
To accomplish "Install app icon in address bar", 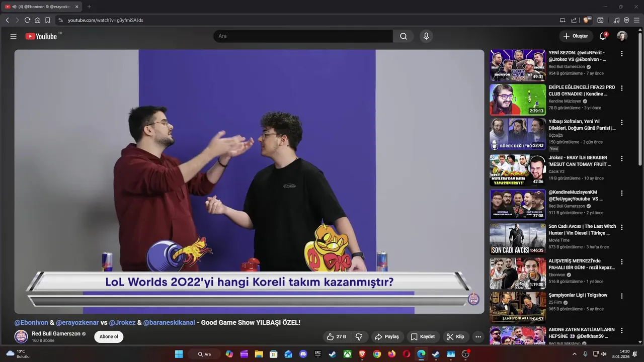I will (x=562, y=20).
